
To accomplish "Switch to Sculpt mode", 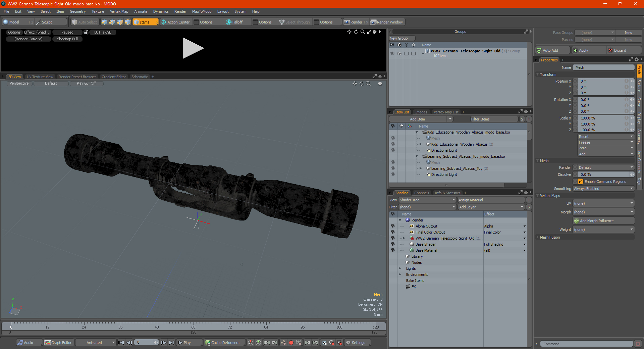I will click(x=50, y=22).
